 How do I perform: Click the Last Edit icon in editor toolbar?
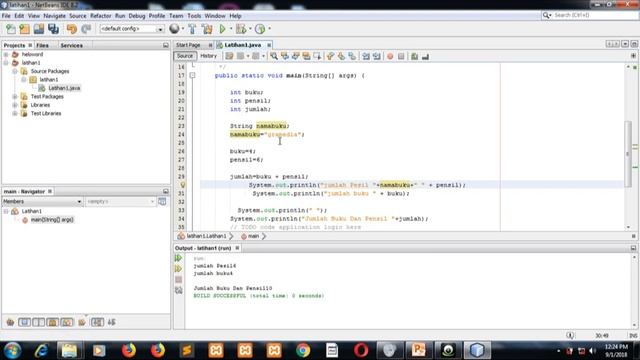coord(229,56)
